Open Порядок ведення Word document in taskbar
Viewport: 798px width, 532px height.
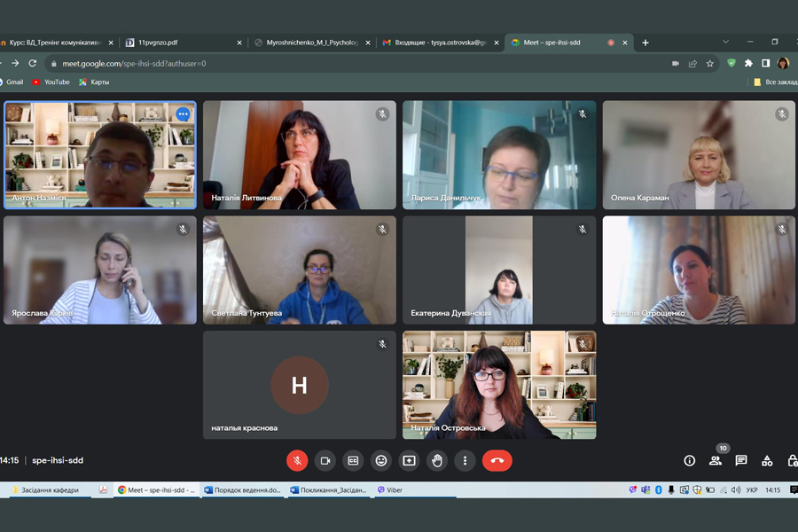(242, 489)
